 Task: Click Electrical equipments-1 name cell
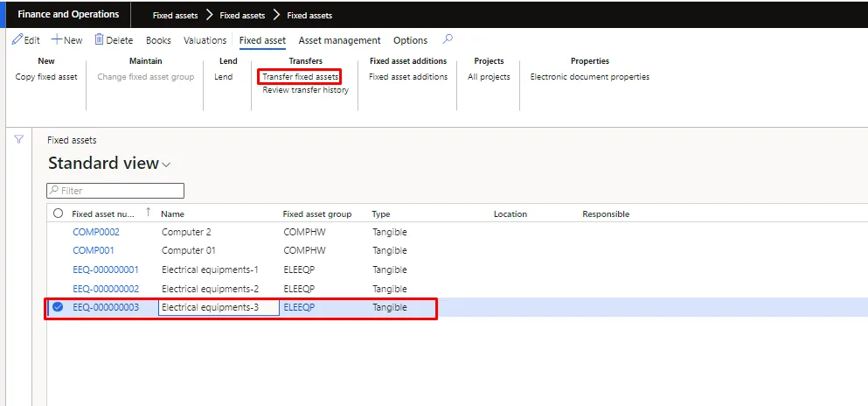coord(210,269)
